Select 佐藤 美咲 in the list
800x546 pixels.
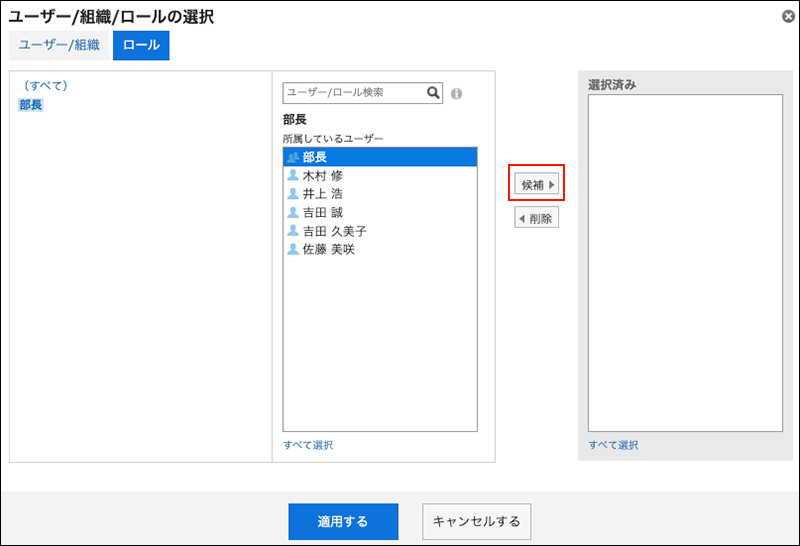click(x=380, y=250)
